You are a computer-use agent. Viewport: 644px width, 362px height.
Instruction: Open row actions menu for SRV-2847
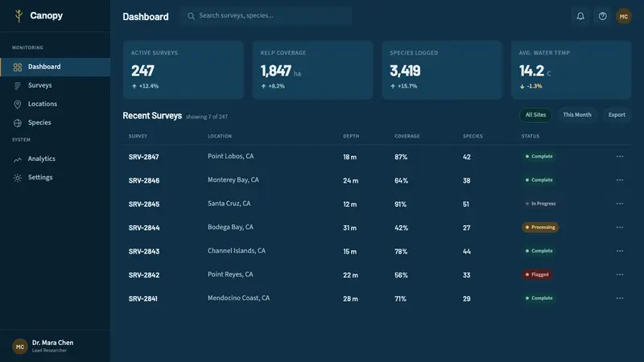(619, 156)
